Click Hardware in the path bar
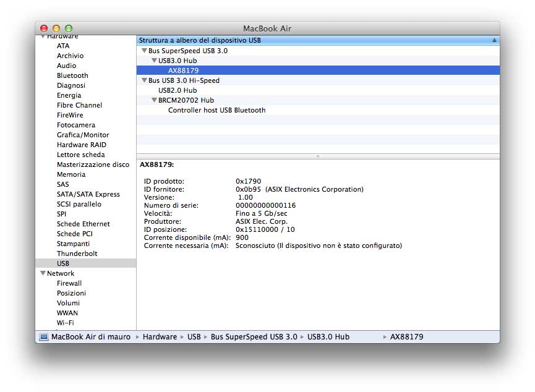Viewport: 535px width, 392px height. 160,337
